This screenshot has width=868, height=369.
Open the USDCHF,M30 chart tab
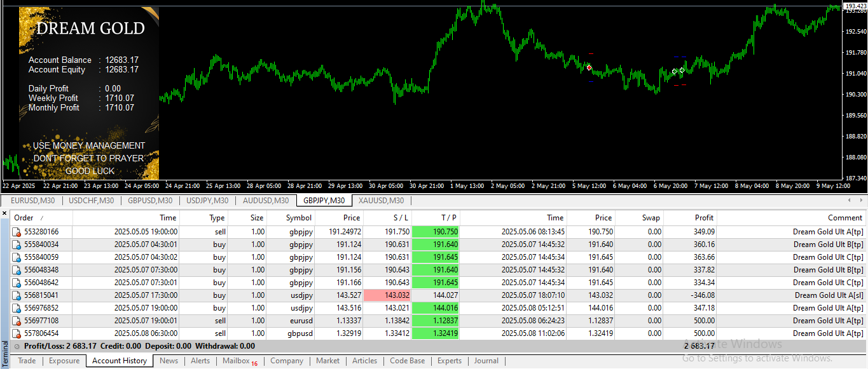91,201
